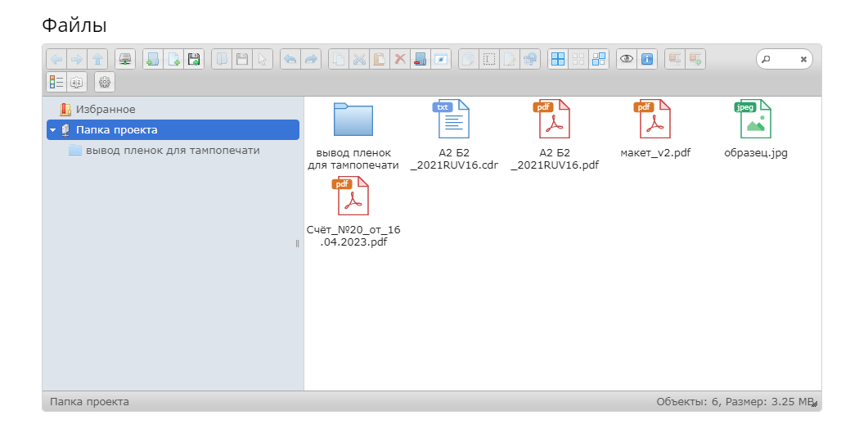Invert the current selection
The image size is (868, 429).
tap(599, 59)
